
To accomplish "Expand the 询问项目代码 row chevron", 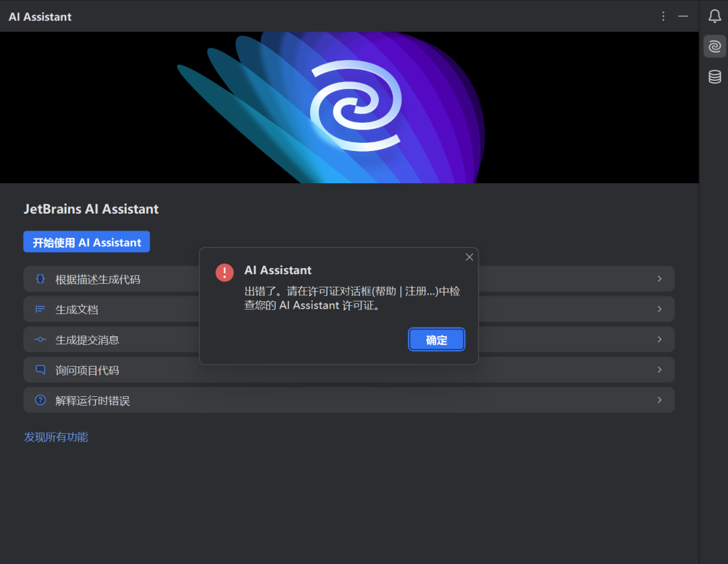I will [x=659, y=370].
